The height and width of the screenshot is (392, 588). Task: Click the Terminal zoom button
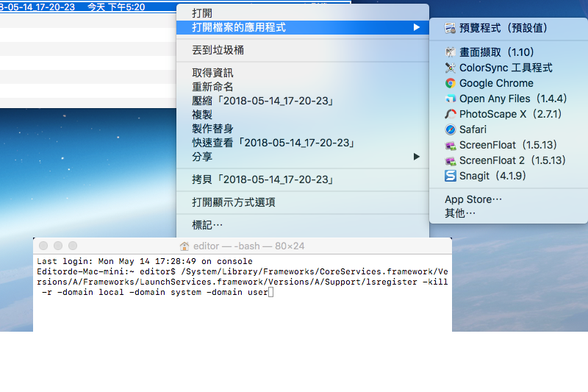pyautogui.click(x=73, y=246)
